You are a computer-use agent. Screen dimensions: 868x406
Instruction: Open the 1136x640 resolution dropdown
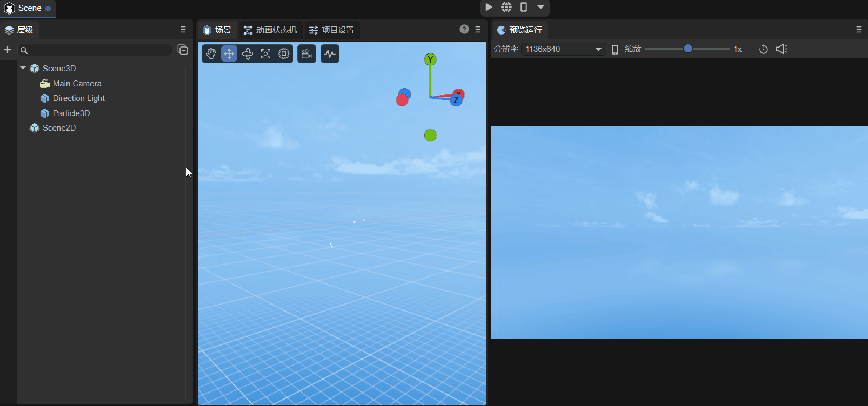pyautogui.click(x=563, y=49)
